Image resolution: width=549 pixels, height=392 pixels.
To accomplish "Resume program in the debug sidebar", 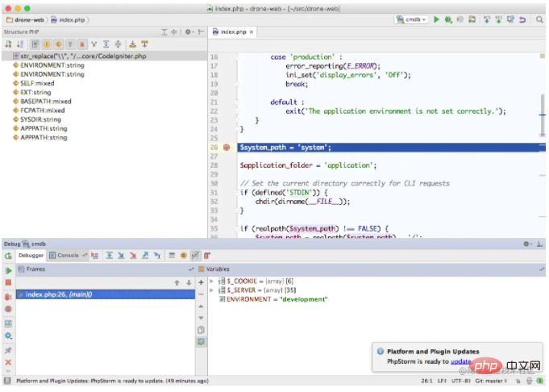I will (x=8, y=270).
